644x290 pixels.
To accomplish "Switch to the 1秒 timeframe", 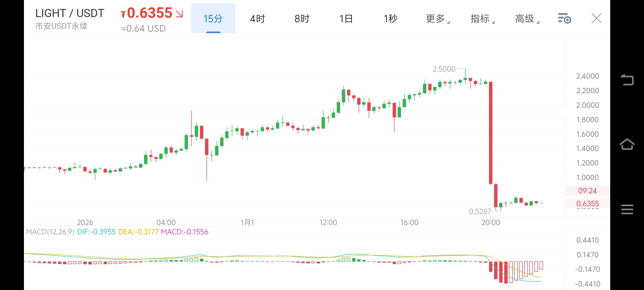I will 391,18.
